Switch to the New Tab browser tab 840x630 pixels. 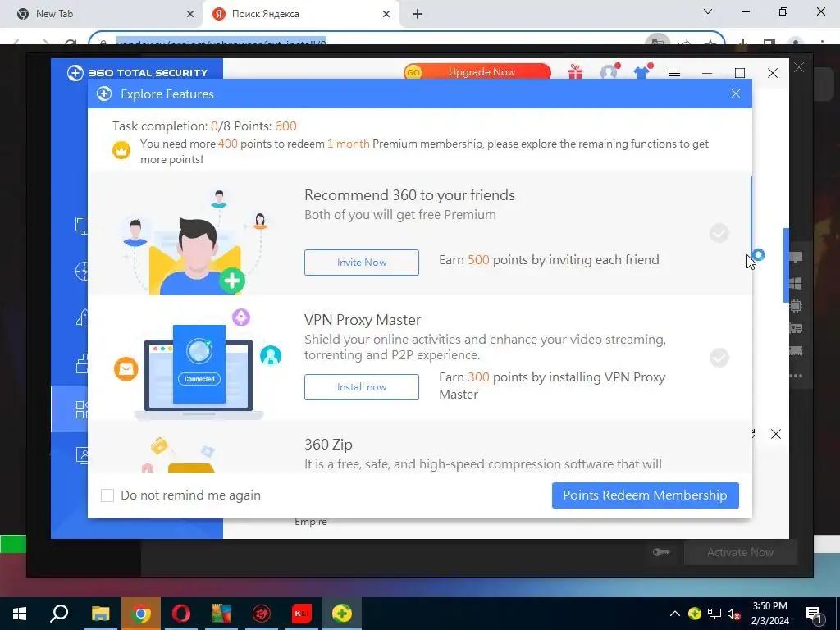tap(101, 14)
